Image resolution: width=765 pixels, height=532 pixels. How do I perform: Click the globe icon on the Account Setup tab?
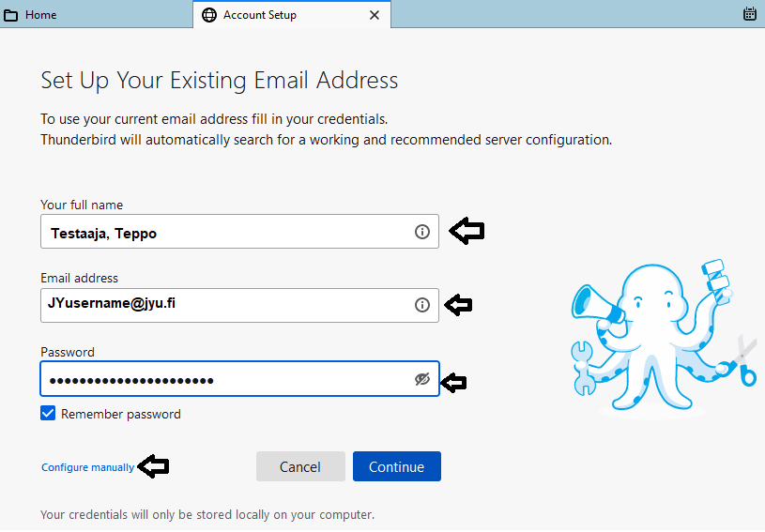point(209,15)
